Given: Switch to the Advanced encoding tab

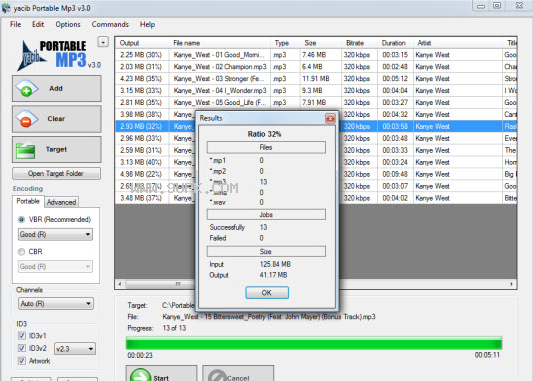Looking at the screenshot, I should [62, 202].
